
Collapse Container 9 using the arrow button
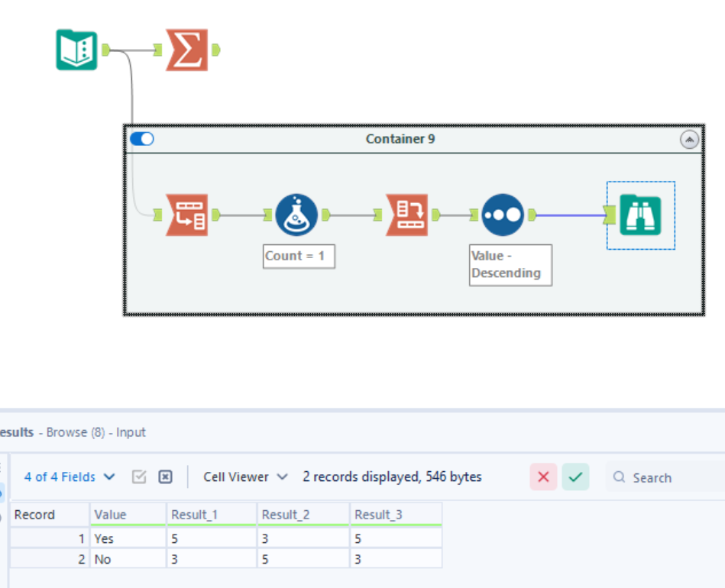point(691,138)
